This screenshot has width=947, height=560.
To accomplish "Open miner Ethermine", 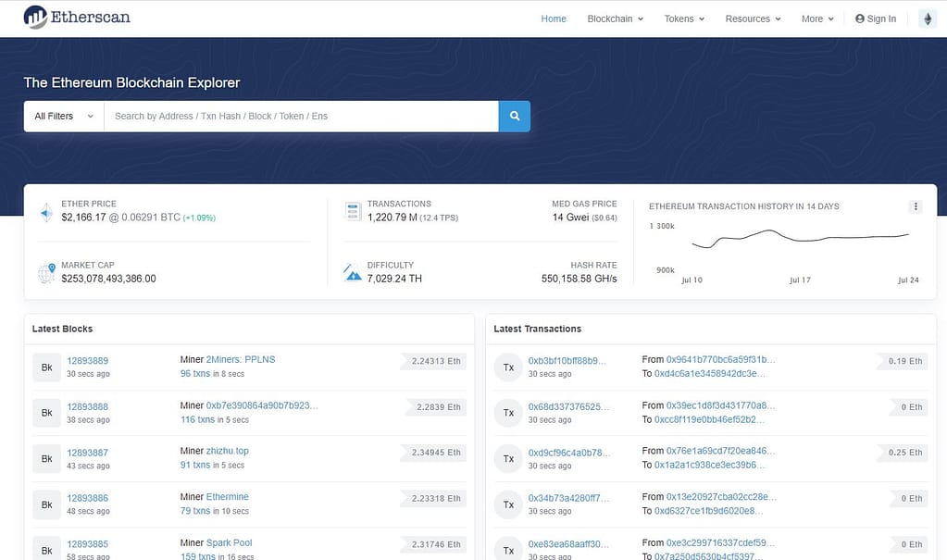I will [x=227, y=496].
